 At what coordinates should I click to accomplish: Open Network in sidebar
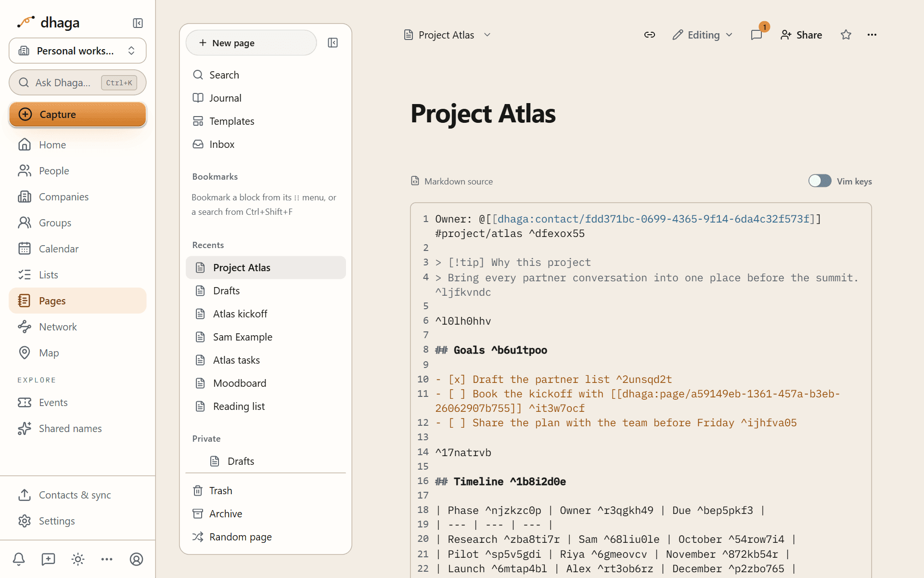(x=77, y=327)
